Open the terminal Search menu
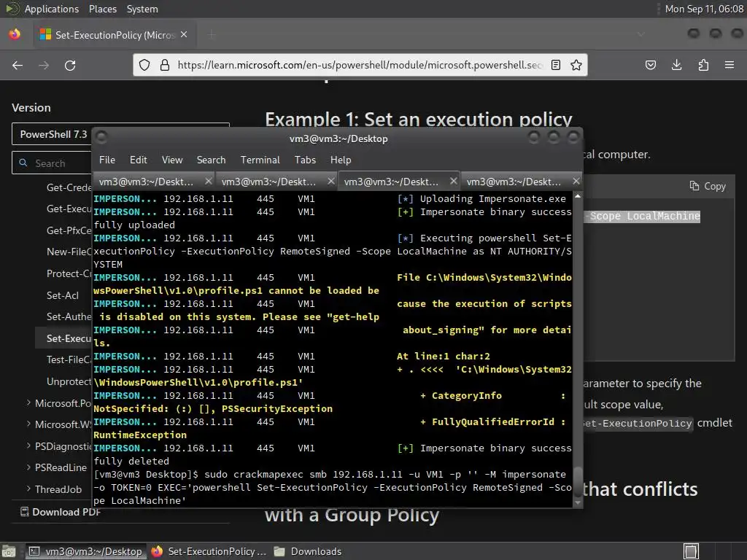The image size is (747, 560). [x=211, y=160]
